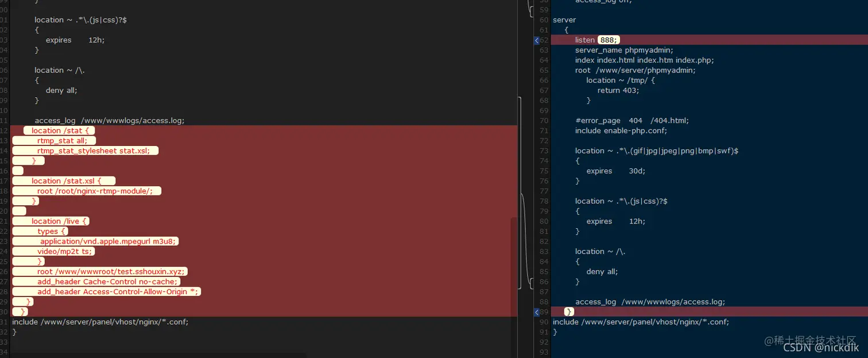Click the left pane access_log line
The image size is (868, 358).
(x=109, y=121)
